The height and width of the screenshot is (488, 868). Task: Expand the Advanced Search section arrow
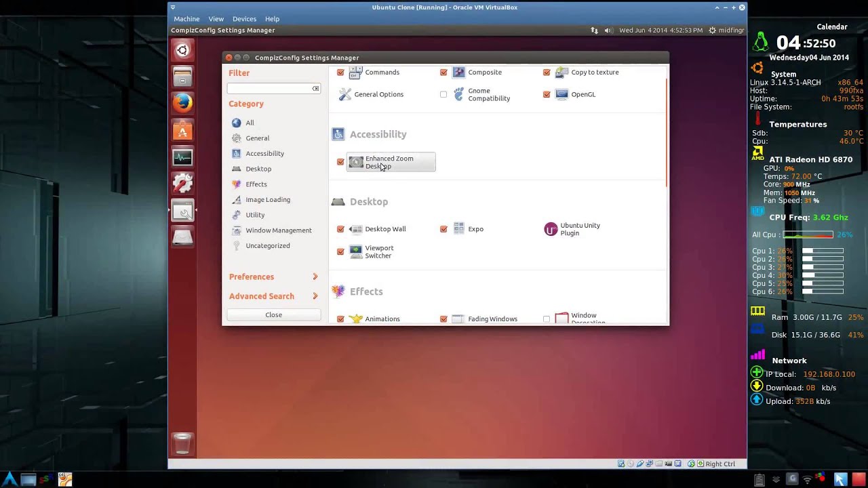pyautogui.click(x=315, y=296)
